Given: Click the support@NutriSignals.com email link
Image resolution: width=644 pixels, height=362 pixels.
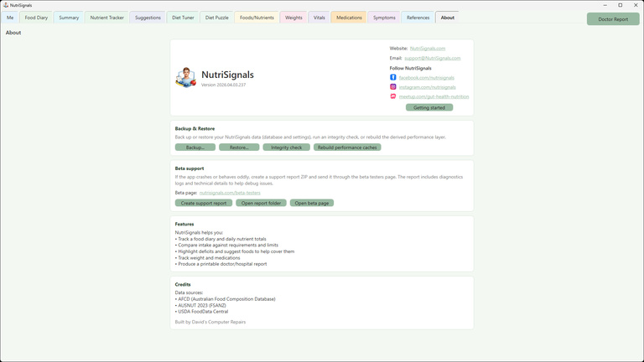Looking at the screenshot, I should [x=433, y=59].
